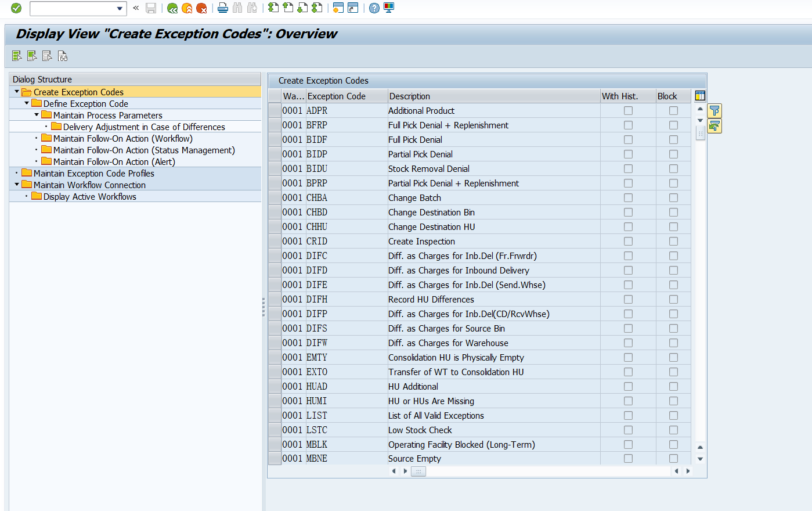The height and width of the screenshot is (511, 812).
Task: Click the Block column header
Action: (673, 96)
